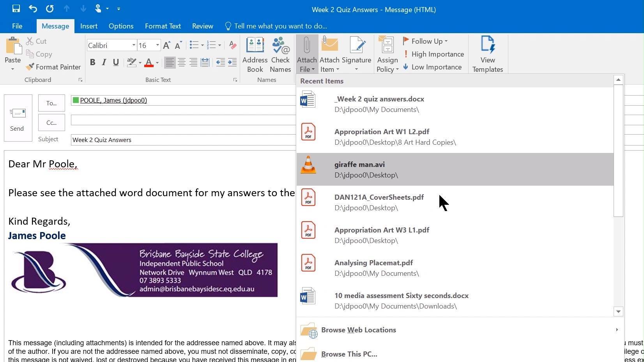Toggle italic formatting
This screenshot has height=362, width=644.
tap(104, 62)
